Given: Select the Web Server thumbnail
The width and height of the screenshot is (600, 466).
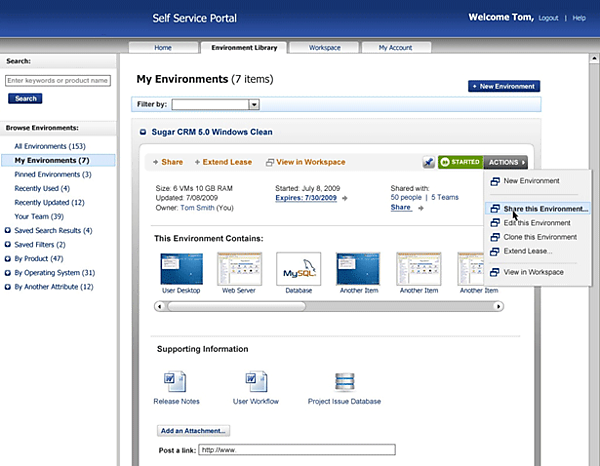Looking at the screenshot, I should [x=239, y=268].
